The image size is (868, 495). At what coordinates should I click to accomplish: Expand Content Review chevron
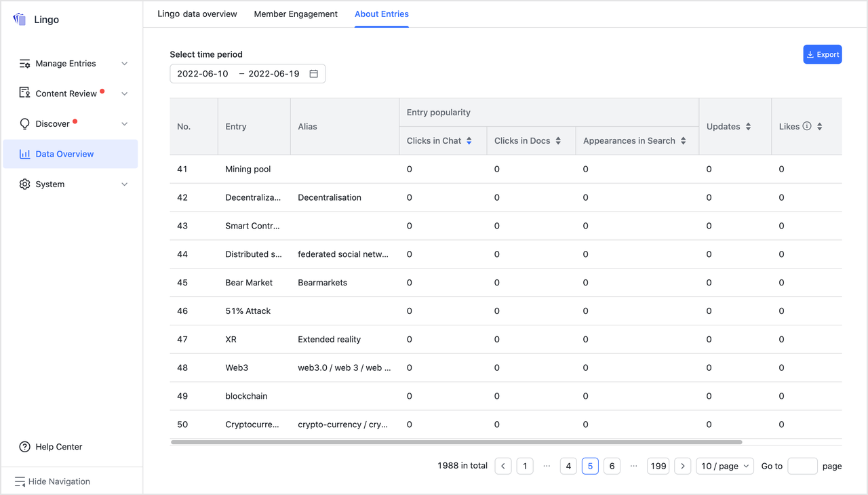pyautogui.click(x=124, y=94)
